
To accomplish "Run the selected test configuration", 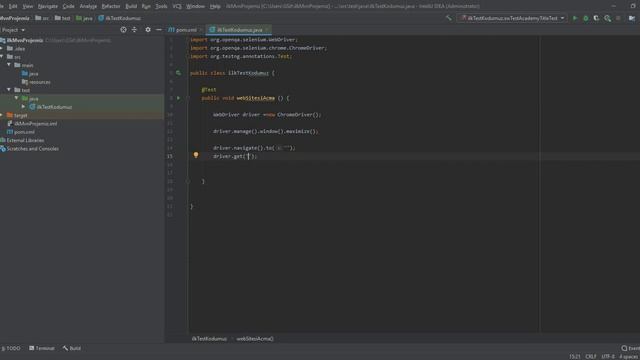I will click(x=575, y=18).
